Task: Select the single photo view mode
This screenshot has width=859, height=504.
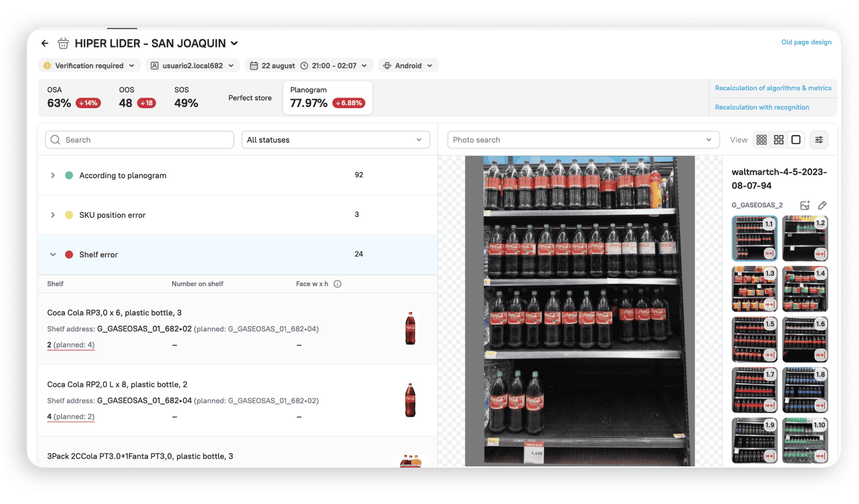Action: point(796,140)
